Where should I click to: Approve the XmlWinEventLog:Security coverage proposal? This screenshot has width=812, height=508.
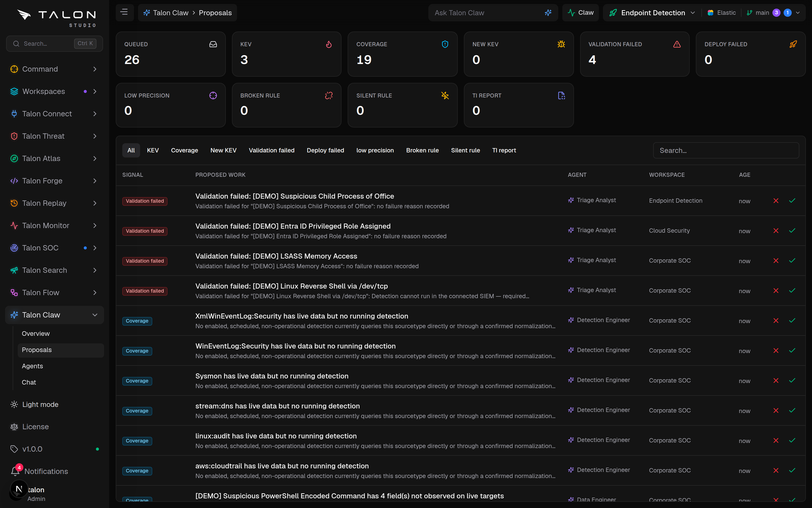[792, 321]
